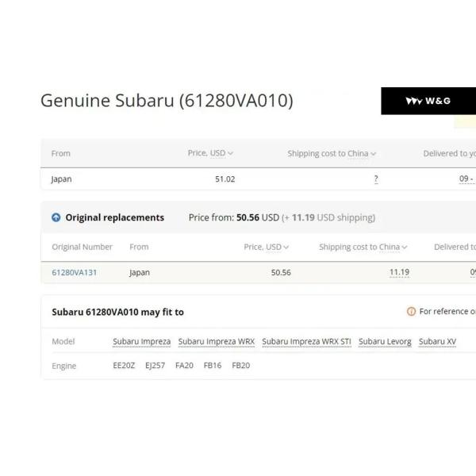Open the W&G banner
Screen dimensions: 476x476
[428, 101]
